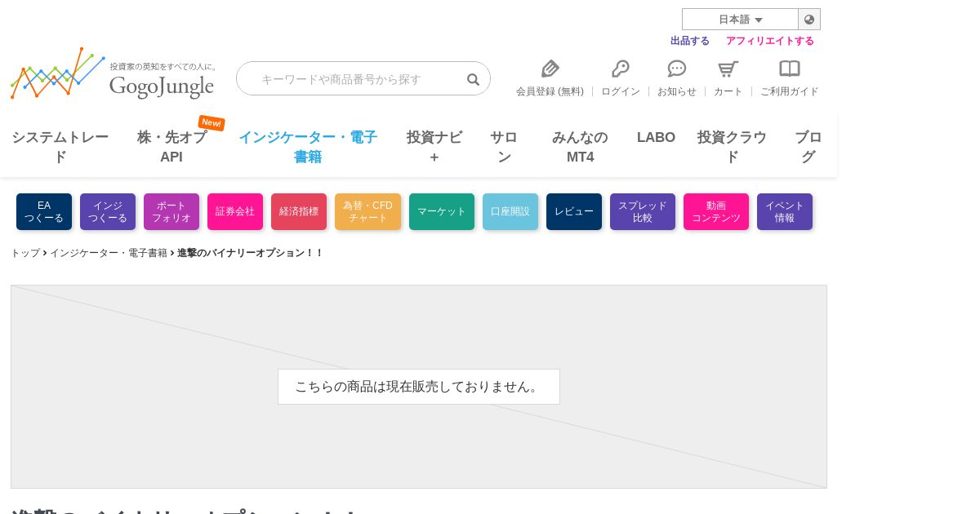This screenshot has height=514, width=980.
Task: Click the magnifier search icon
Action: [473, 79]
